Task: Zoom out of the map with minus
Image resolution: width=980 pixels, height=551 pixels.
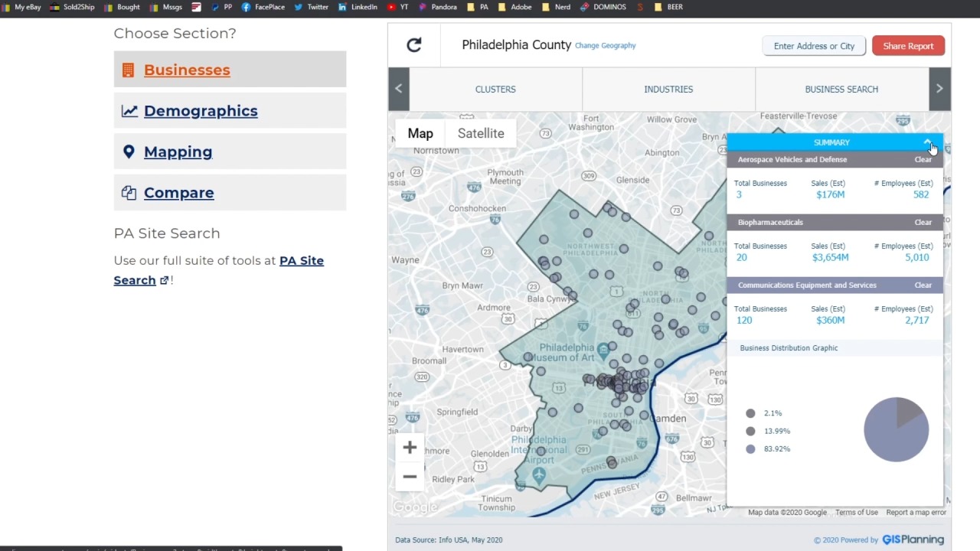Action: click(410, 477)
